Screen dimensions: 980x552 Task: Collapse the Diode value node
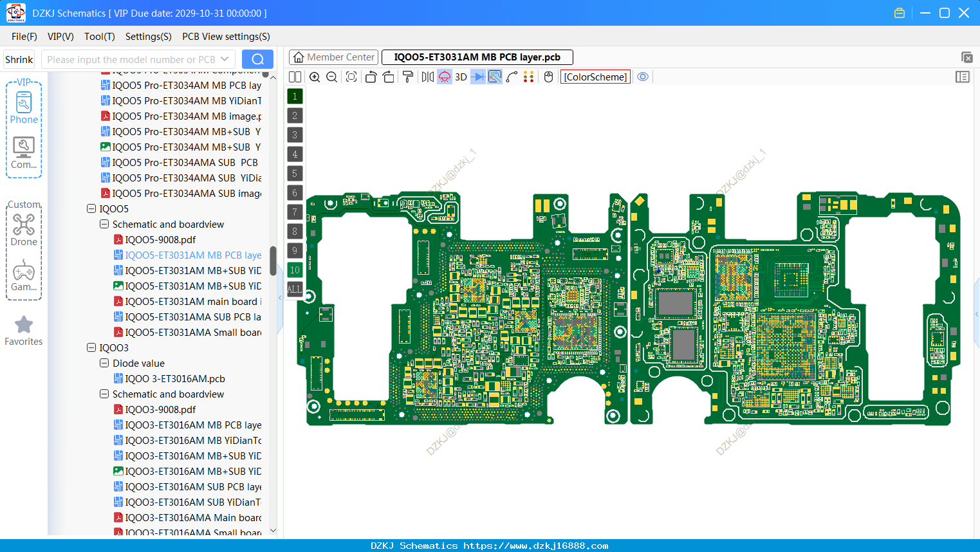point(104,363)
